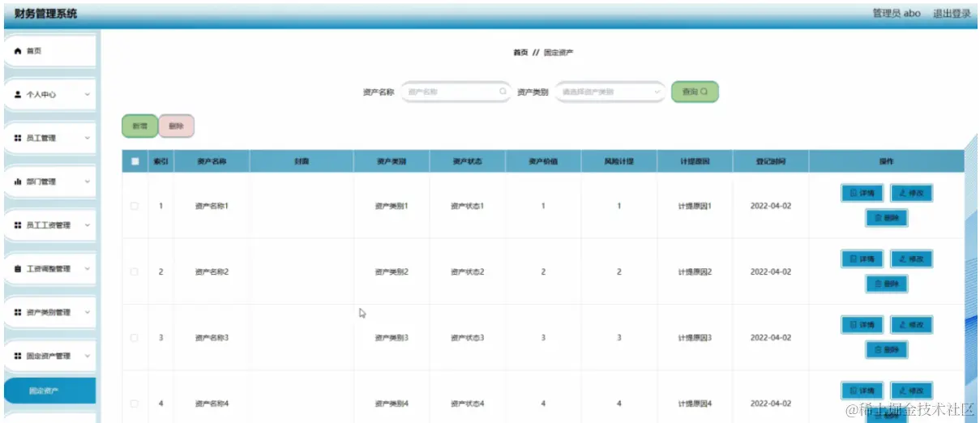Click 修改 for row 资产名称1
This screenshot has height=423, width=980.
[x=911, y=193]
